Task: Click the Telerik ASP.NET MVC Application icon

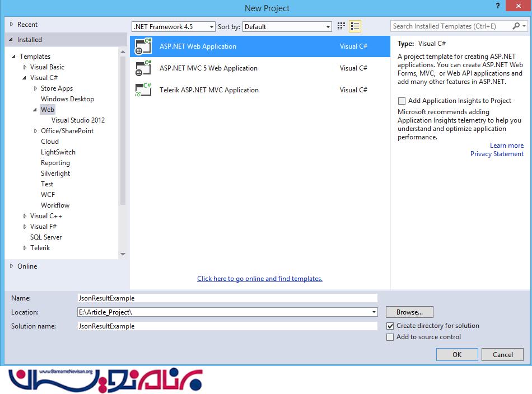Action: pos(143,90)
